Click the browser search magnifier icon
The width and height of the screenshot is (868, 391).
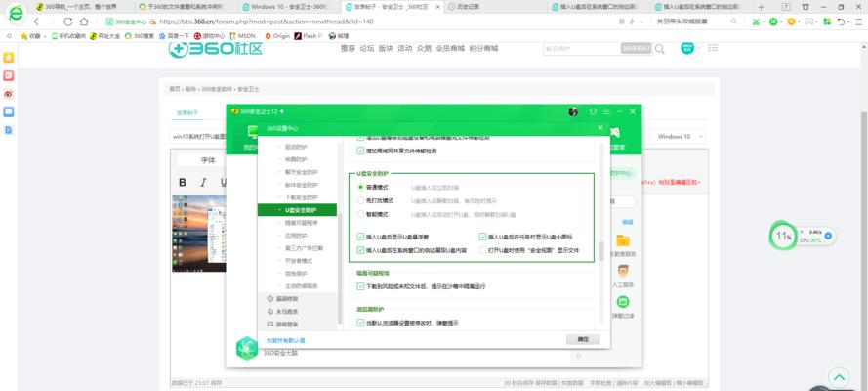point(733,22)
